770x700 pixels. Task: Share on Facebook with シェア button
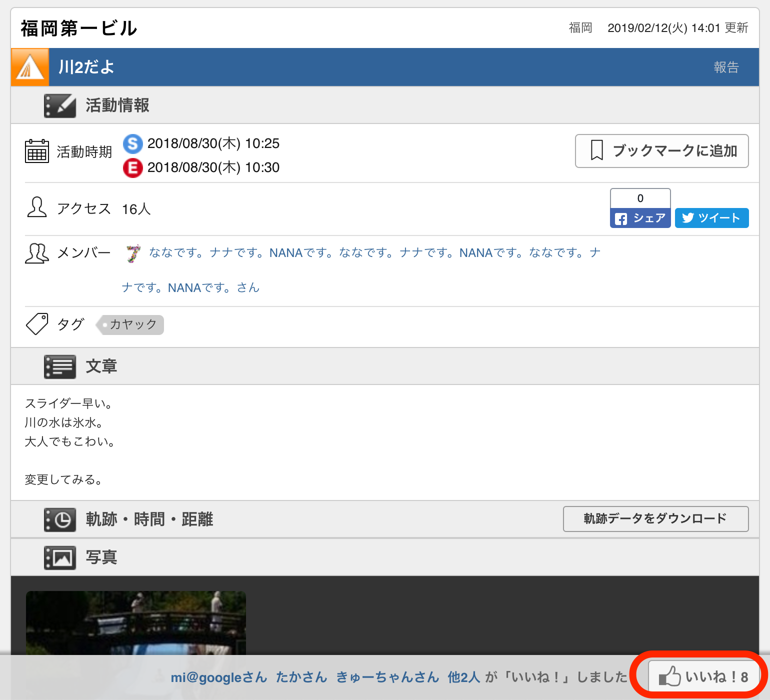coord(640,218)
